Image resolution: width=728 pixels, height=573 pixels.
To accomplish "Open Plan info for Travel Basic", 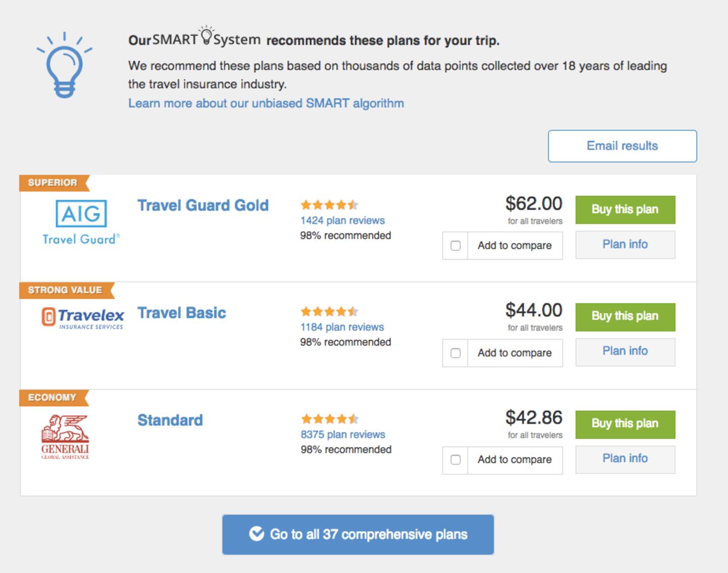I will pyautogui.click(x=625, y=351).
